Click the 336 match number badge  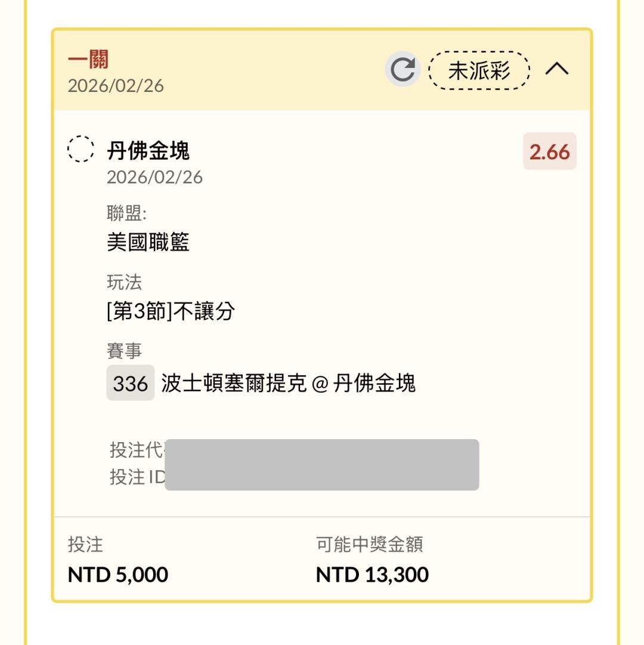click(130, 383)
